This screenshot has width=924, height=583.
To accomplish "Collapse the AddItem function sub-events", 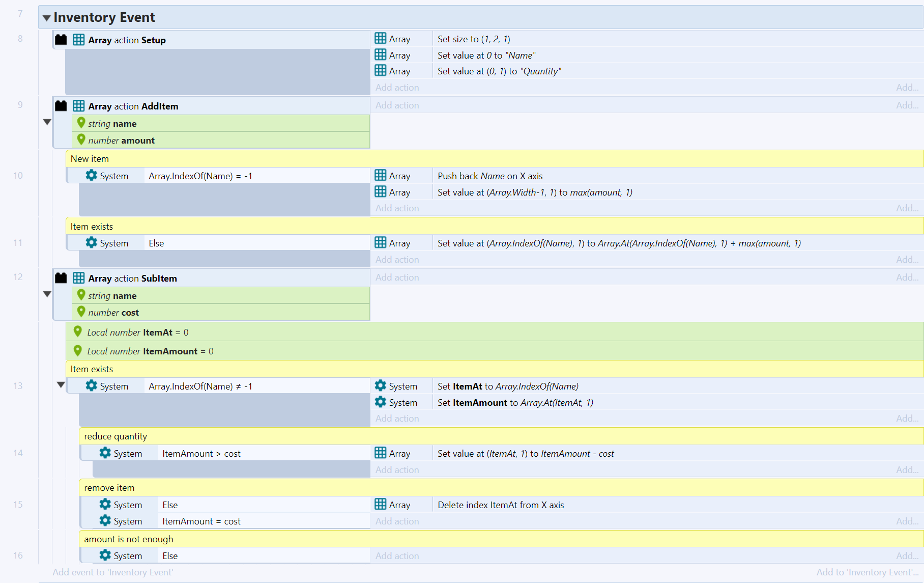I will coord(47,122).
